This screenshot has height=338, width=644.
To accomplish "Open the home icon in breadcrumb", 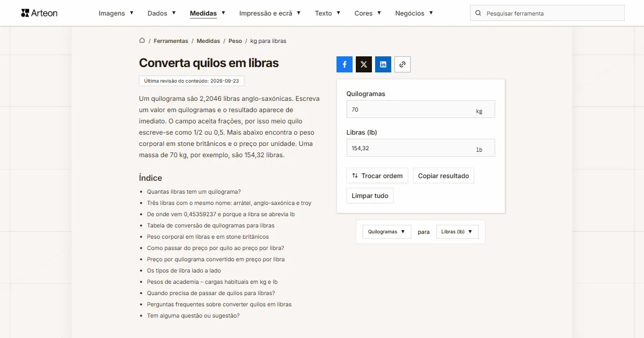I will (142, 41).
